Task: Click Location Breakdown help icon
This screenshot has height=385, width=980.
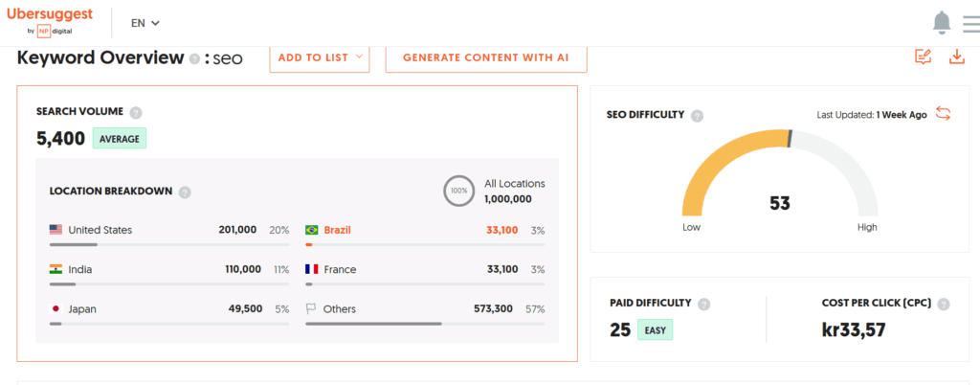Action: coord(185,192)
